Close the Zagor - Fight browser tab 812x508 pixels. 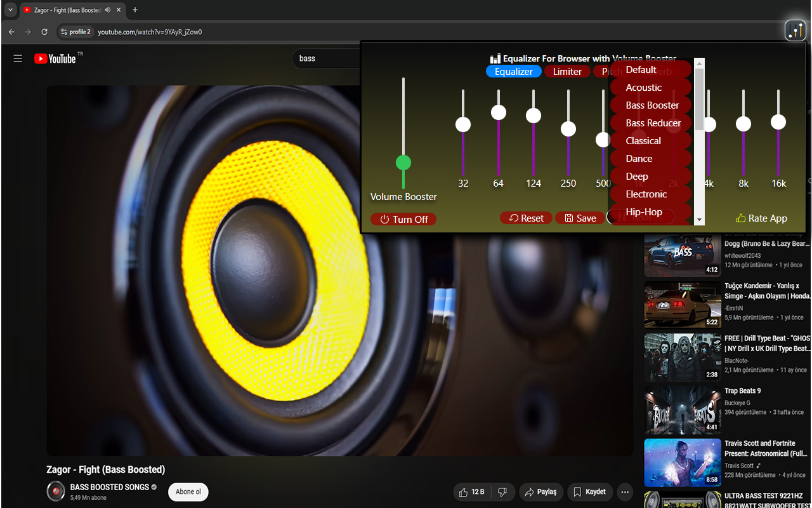tap(119, 10)
